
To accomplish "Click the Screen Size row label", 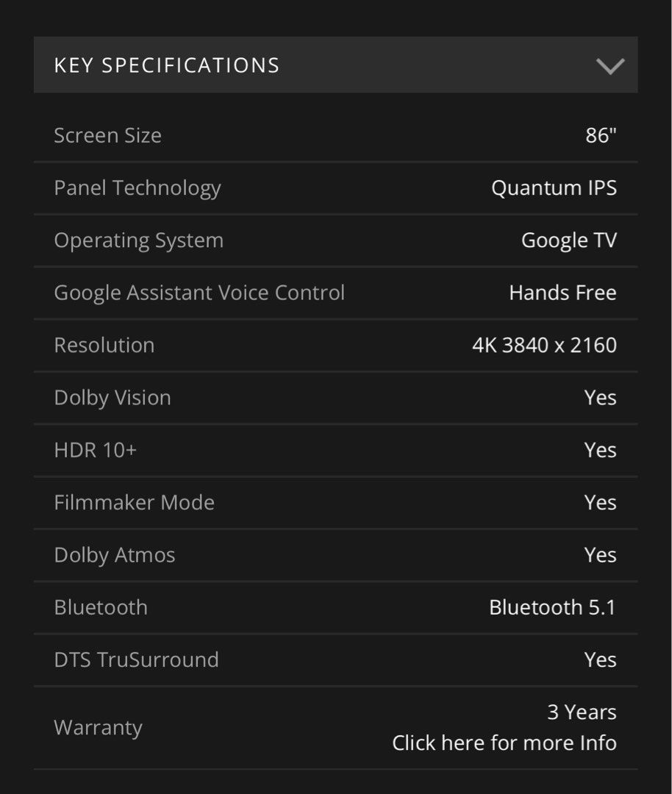I will click(x=107, y=135).
